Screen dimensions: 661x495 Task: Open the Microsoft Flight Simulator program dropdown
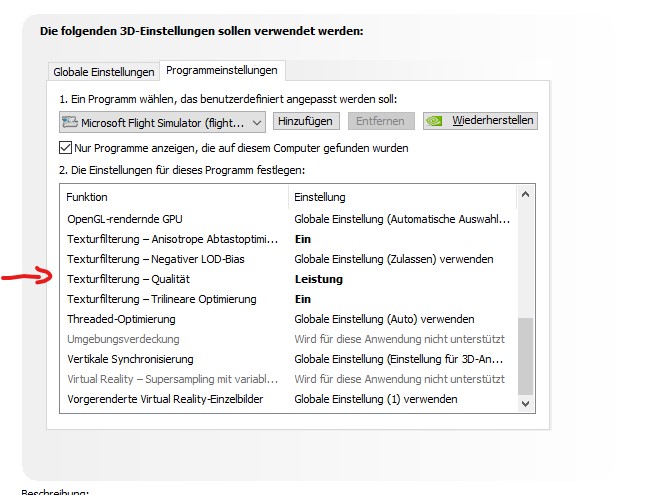pyautogui.click(x=162, y=122)
